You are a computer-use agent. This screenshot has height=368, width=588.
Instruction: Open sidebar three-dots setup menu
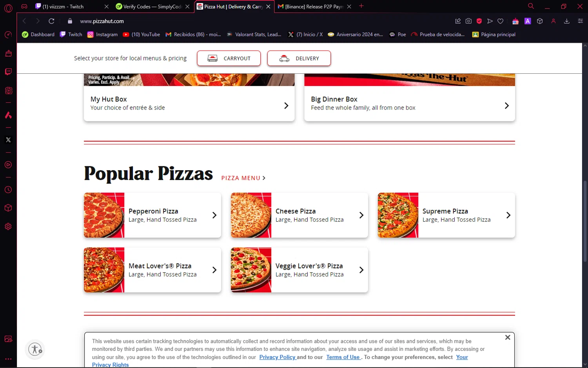[x=8, y=359]
